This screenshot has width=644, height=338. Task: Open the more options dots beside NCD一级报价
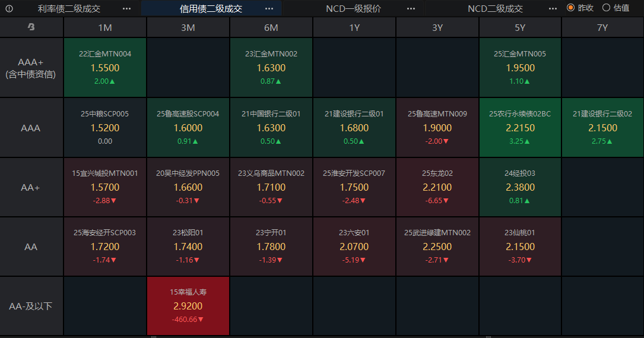(x=411, y=9)
